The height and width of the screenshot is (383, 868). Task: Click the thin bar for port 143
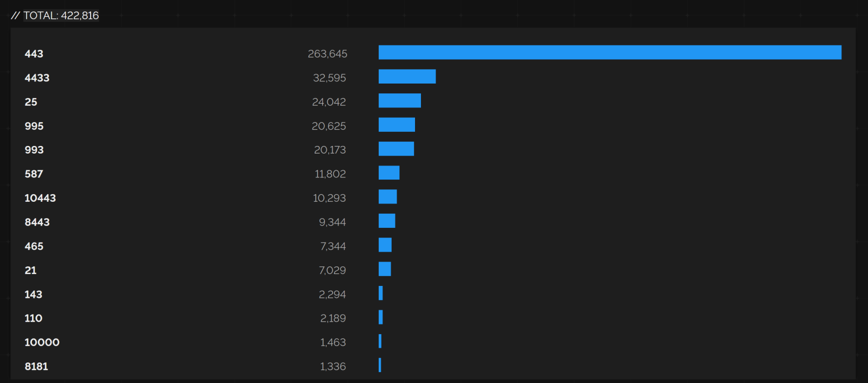point(381,293)
